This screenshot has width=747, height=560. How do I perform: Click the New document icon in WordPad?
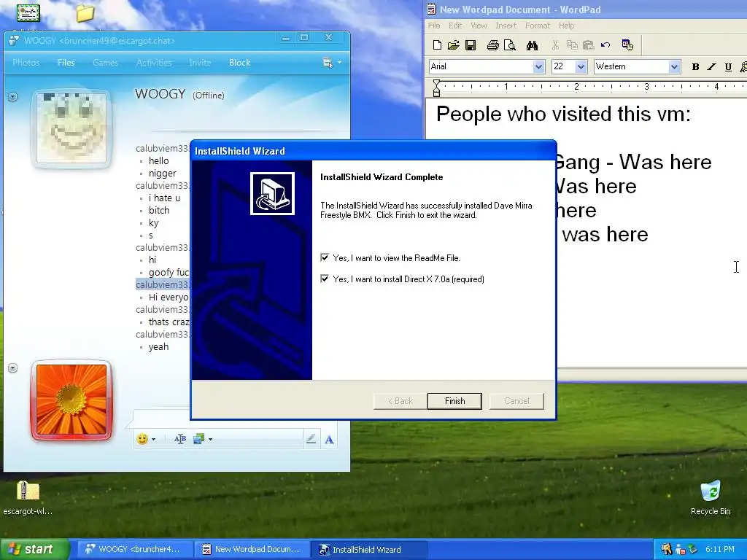[437, 45]
